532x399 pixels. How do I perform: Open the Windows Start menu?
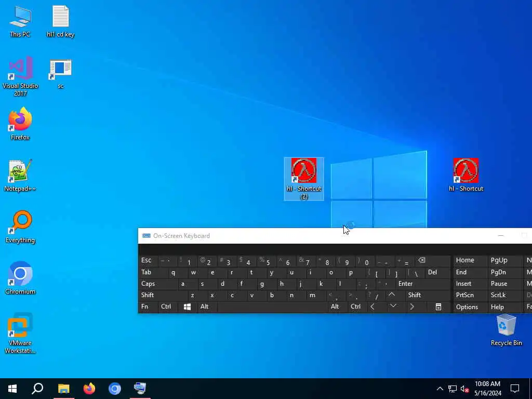coord(12,389)
